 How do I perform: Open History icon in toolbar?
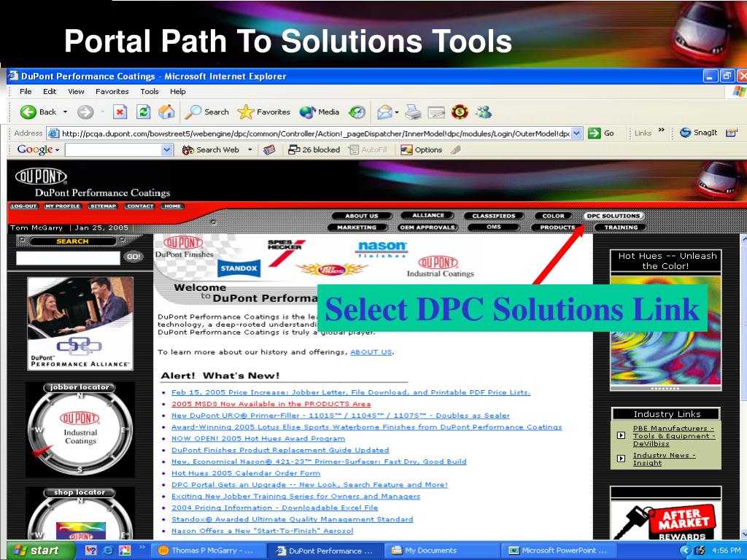(x=357, y=112)
